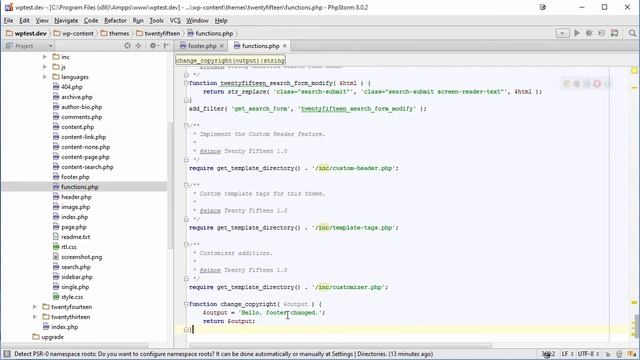Toggle the read-only lock icon in status bar
Screen dimensions: 640x360
pyautogui.click(x=608, y=354)
